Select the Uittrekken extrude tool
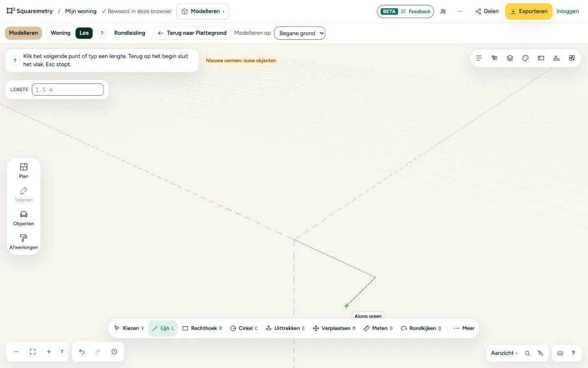 coord(285,328)
